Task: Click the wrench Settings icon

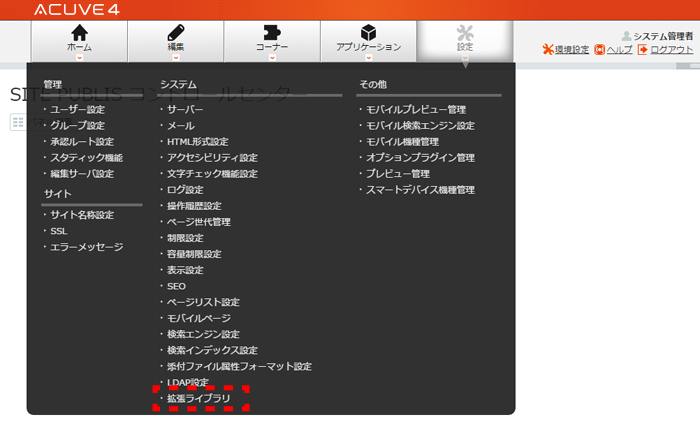Action: click(465, 33)
